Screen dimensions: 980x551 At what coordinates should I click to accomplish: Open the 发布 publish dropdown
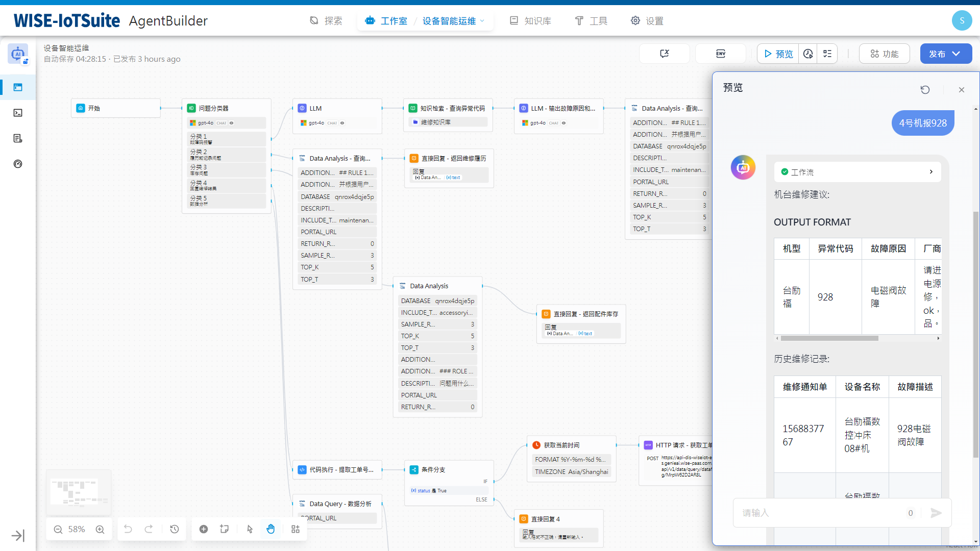click(956, 54)
